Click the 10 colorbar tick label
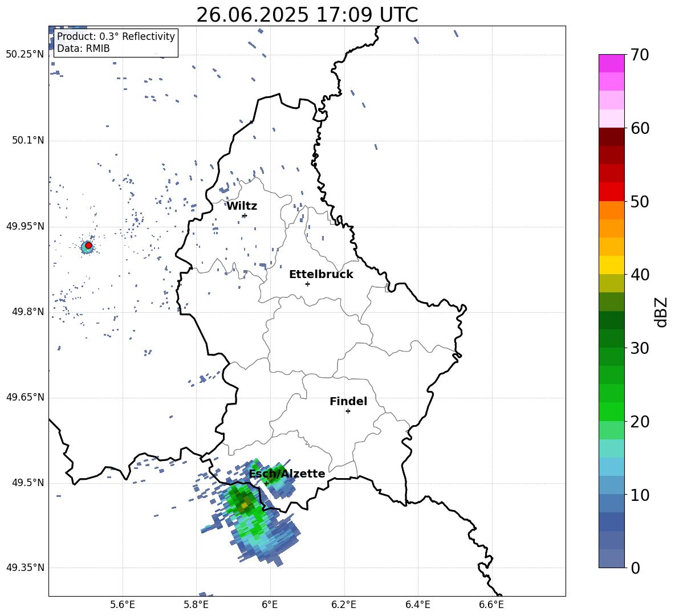The height and width of the screenshot is (616, 675). pos(640,495)
